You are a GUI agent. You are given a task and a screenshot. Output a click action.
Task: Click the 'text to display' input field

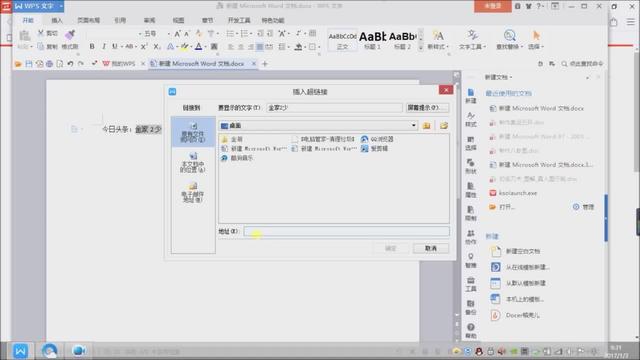[x=334, y=108]
